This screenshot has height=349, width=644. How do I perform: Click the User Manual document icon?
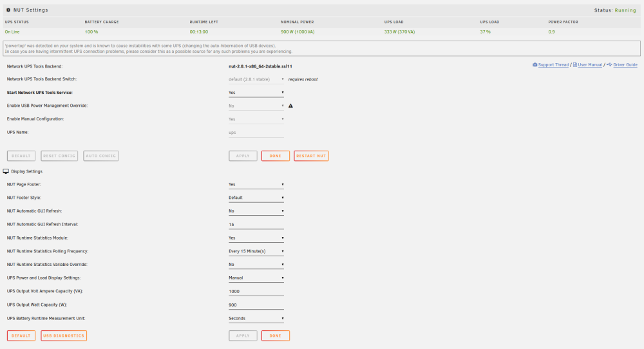tap(575, 65)
